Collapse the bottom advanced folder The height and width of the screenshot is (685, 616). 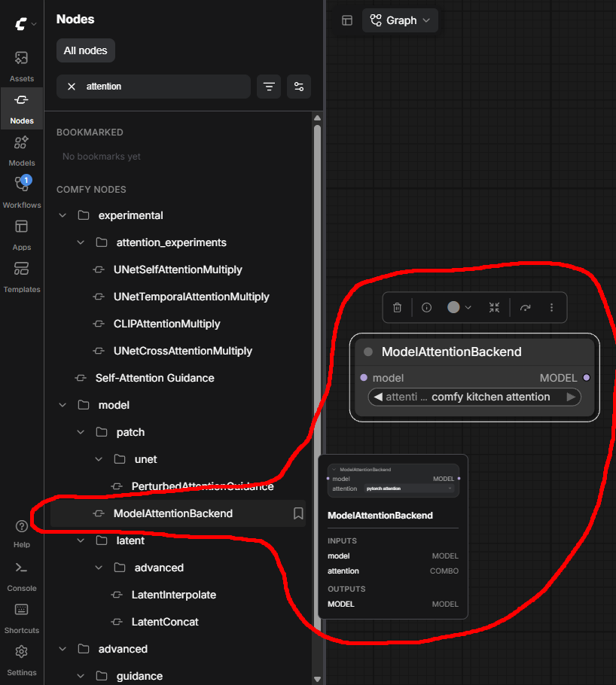tap(63, 649)
